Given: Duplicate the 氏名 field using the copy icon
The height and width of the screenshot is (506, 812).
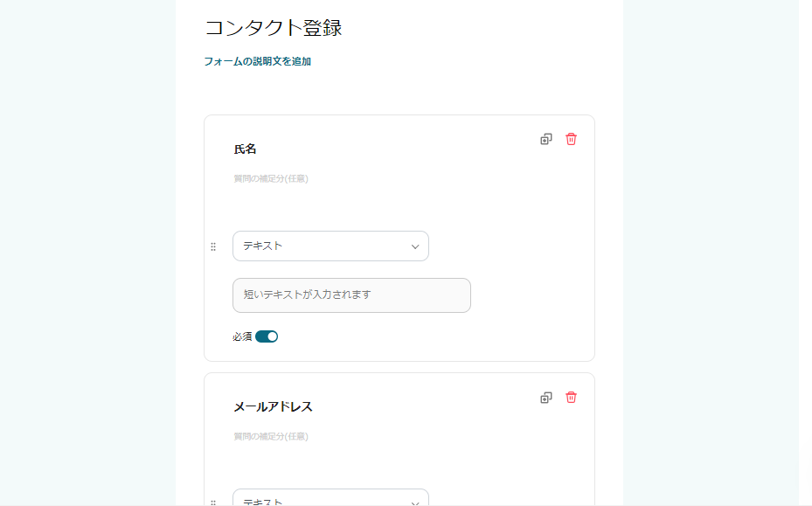Looking at the screenshot, I should [x=546, y=138].
